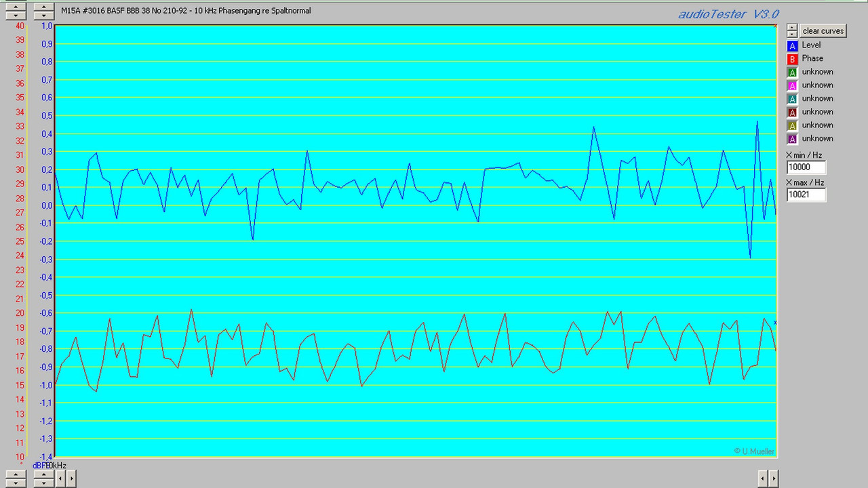868x488 pixels.
Task: Click the dark red unknown curve icon
Action: (792, 112)
